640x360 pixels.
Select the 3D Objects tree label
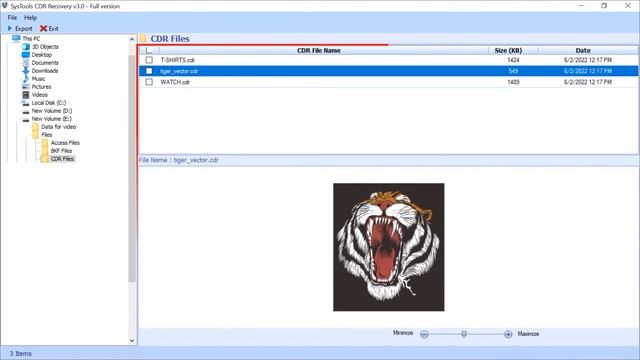click(x=45, y=47)
